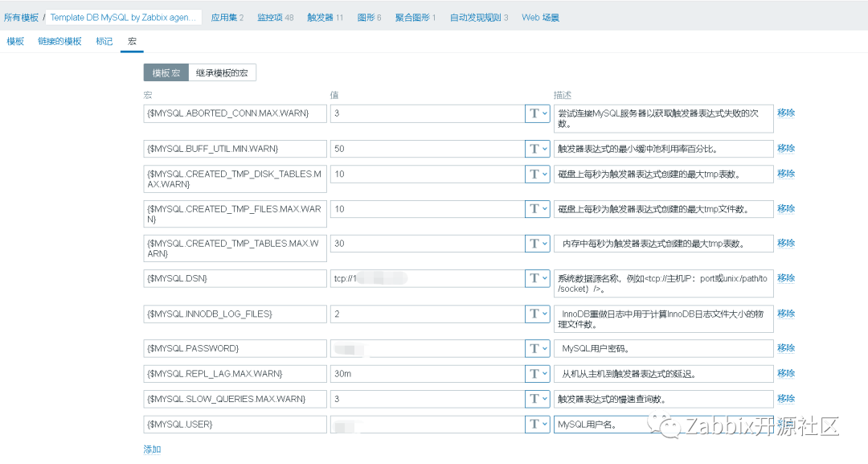Remove the {$MYSQL.ABORTED_CONN.MAX.WARN} macro
Image resolution: width=868 pixels, height=464 pixels.
tap(785, 113)
